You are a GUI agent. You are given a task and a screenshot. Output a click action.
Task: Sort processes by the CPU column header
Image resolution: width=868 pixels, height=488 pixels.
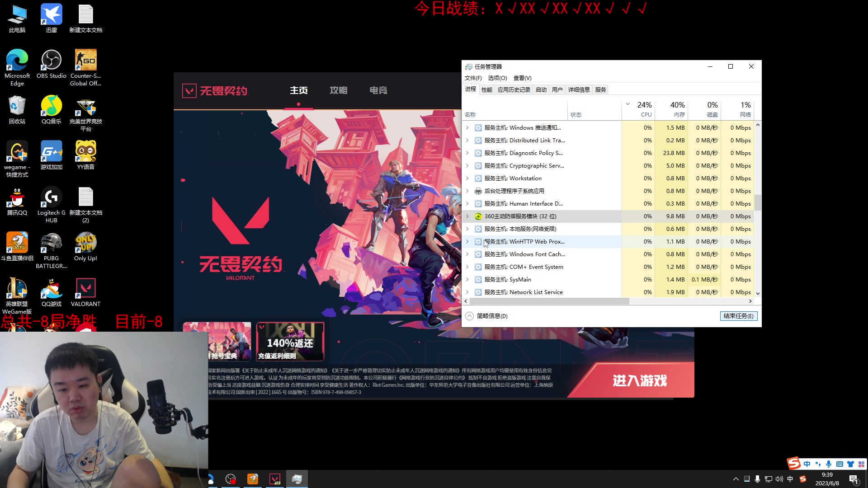pyautogui.click(x=638, y=109)
